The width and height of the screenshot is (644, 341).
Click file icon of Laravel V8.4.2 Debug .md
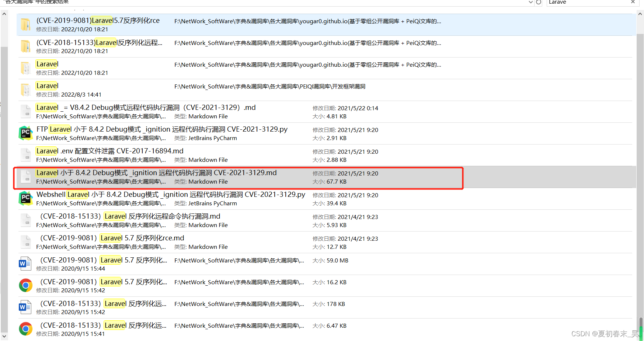point(25,112)
